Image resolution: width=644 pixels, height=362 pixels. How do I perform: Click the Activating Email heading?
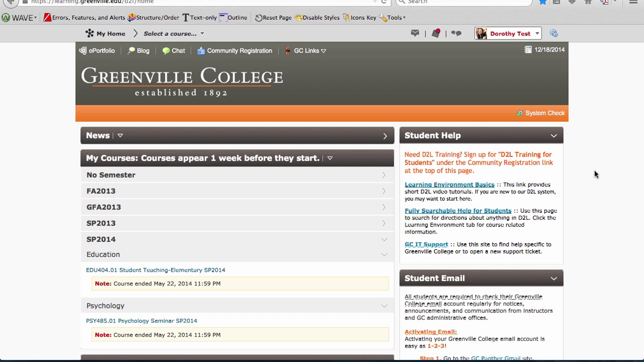(x=431, y=332)
